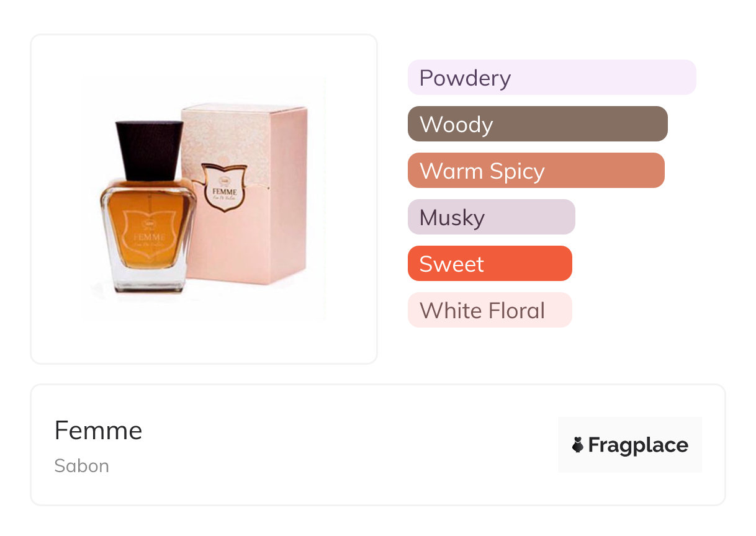Click the Sabon brand name
The height and width of the screenshot is (536, 756).
click(x=81, y=466)
